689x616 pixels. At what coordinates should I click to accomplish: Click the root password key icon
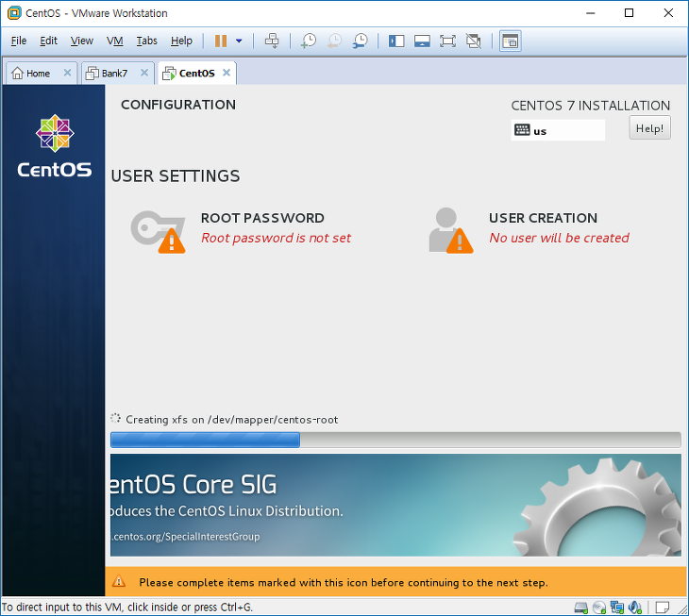158,231
